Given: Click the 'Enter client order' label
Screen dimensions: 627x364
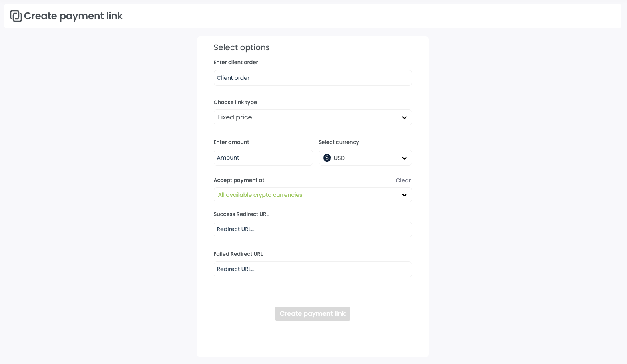Looking at the screenshot, I should pyautogui.click(x=236, y=62).
